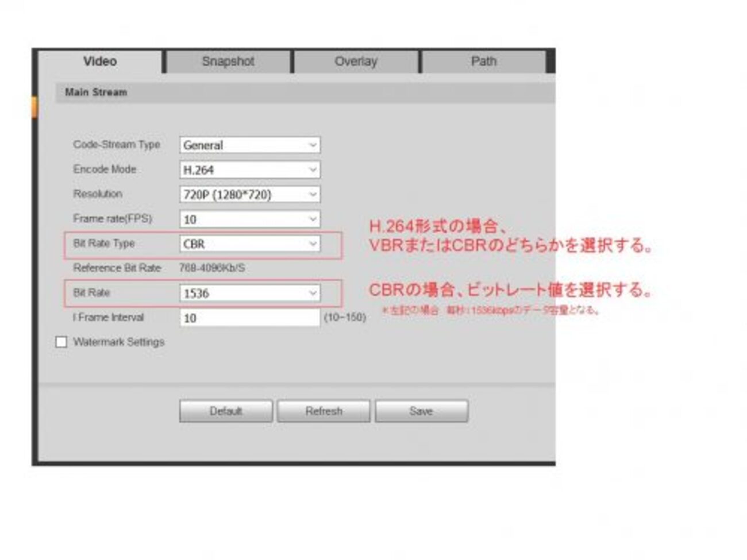
Task: Click the Code-Stream Type label
Action: pos(117,145)
